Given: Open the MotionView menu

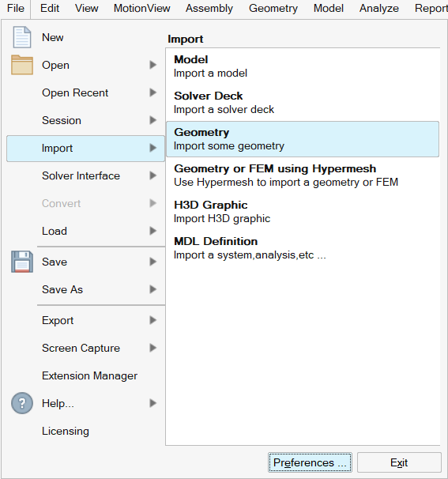Looking at the screenshot, I should (141, 8).
